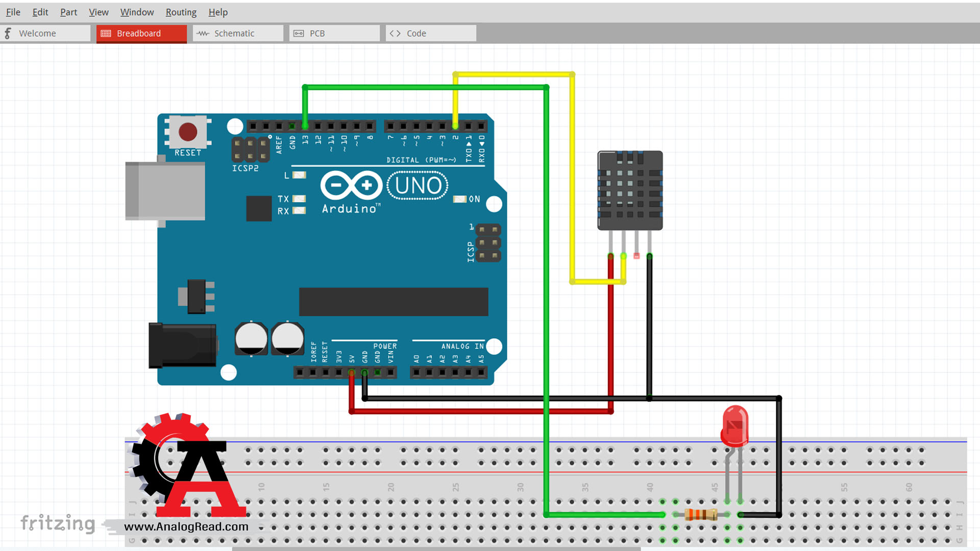
Task: Select the red RESET button on Arduino
Action: 188,132
